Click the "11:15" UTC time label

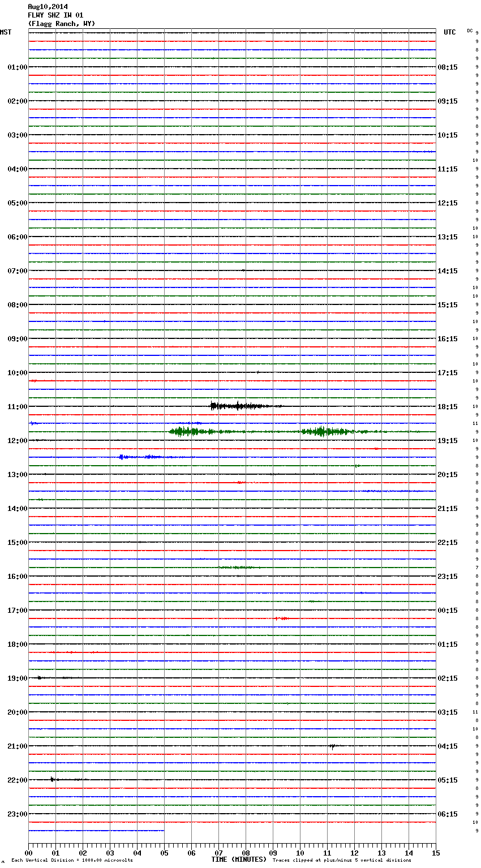(448, 169)
